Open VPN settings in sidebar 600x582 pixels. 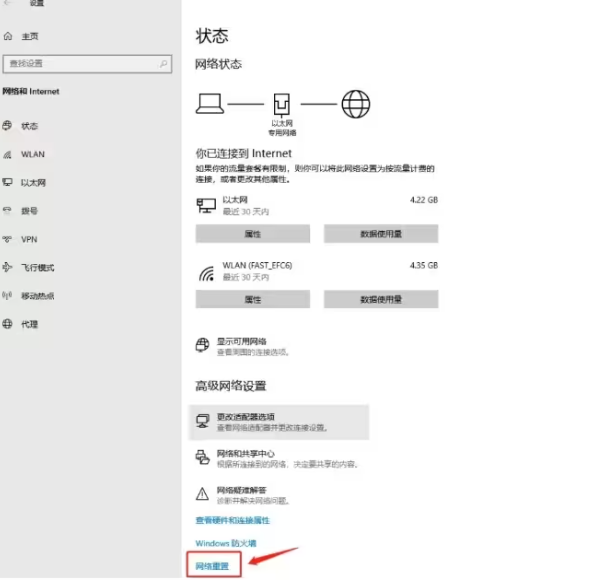(x=29, y=240)
